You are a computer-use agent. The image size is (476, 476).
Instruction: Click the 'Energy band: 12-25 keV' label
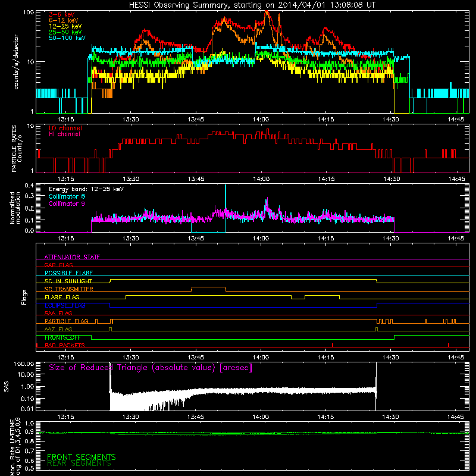[x=86, y=189]
